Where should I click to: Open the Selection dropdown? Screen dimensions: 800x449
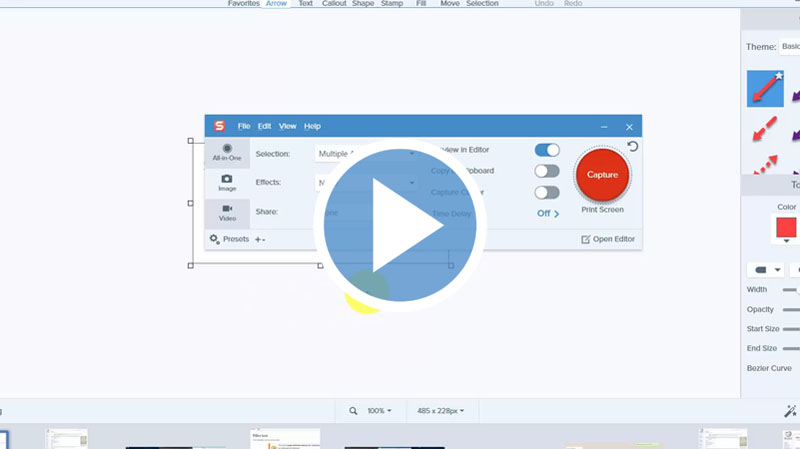click(366, 154)
